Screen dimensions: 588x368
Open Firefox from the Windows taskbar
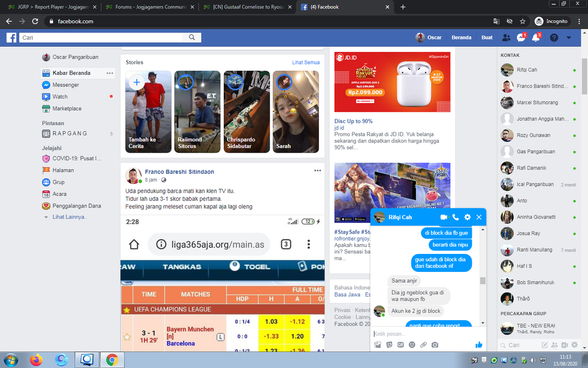coord(36,360)
